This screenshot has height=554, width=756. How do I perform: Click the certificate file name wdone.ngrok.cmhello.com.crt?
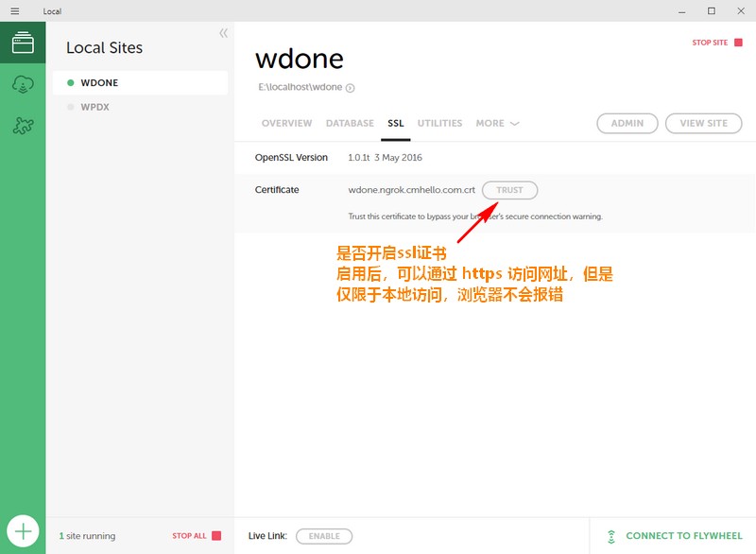point(411,190)
